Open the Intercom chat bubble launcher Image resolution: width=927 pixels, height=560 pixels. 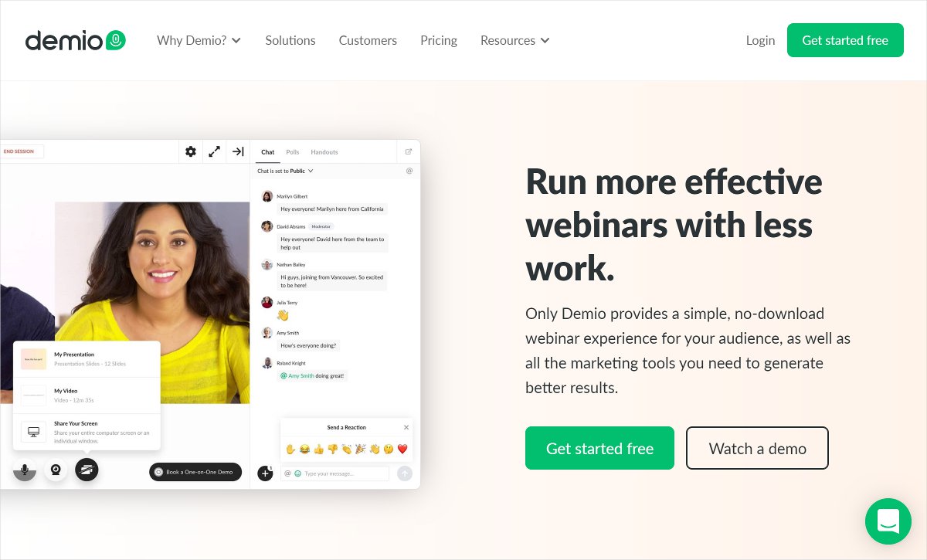click(x=888, y=521)
